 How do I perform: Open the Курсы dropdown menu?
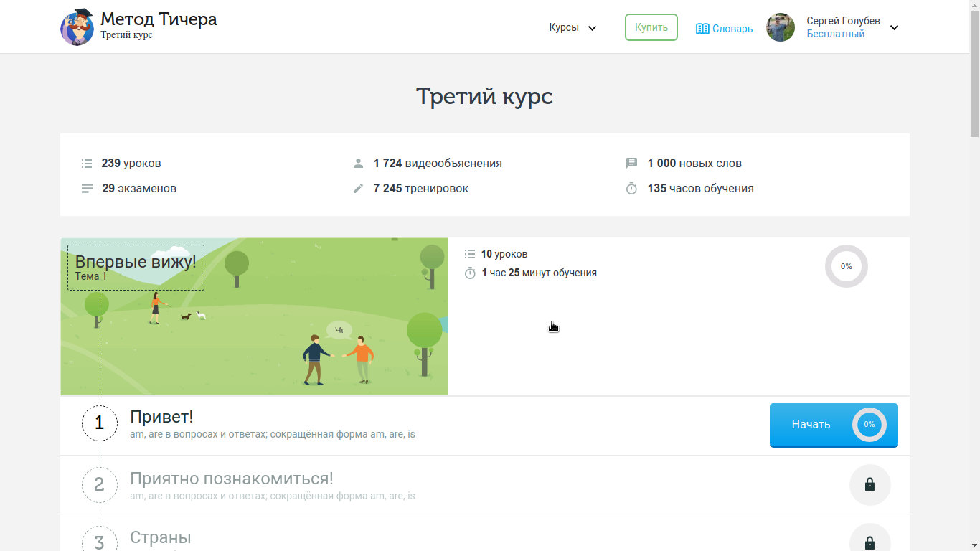(573, 28)
